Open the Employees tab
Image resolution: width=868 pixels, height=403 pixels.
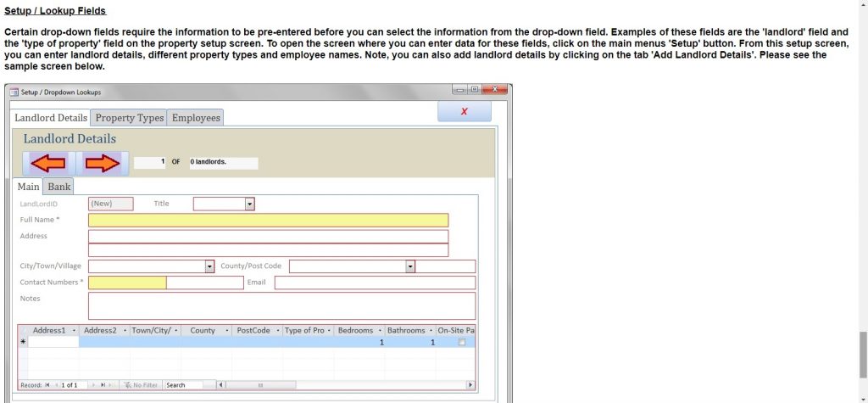196,118
